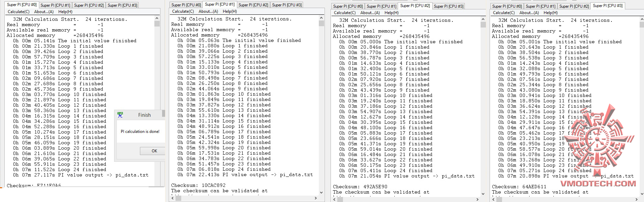Click '07m 22.413s PI value output' line
644x202 pixels.
(245, 174)
